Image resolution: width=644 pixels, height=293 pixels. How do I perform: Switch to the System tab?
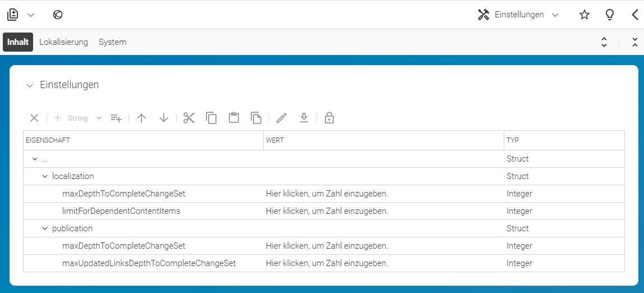113,42
